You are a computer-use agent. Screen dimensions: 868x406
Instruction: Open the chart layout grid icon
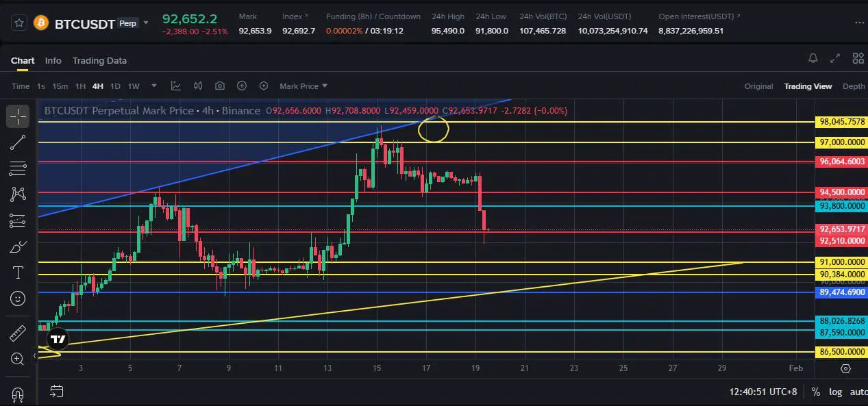click(858, 59)
